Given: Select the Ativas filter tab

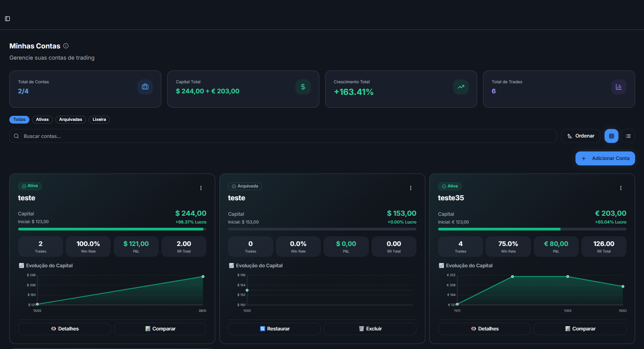Looking at the screenshot, I should [x=42, y=120].
